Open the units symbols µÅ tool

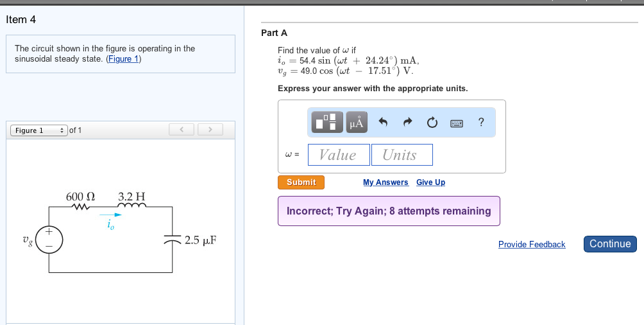point(357,122)
